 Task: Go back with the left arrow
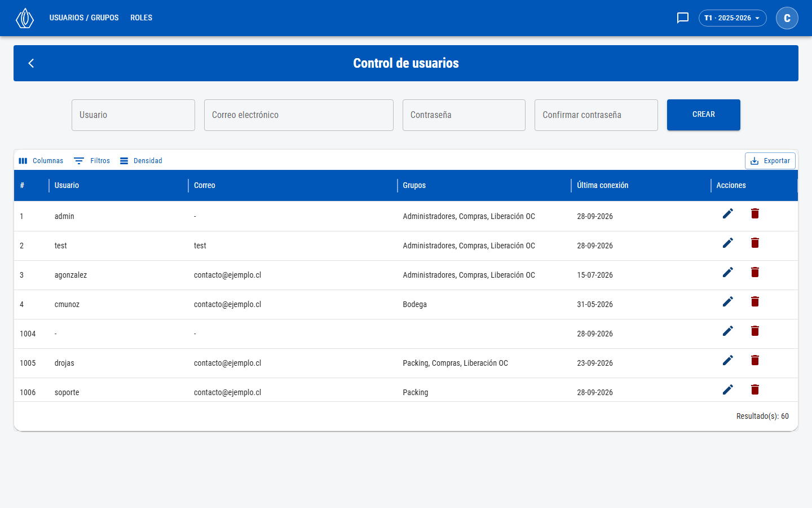point(32,63)
